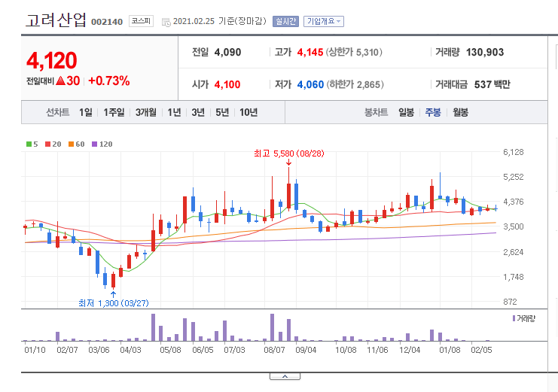
Task: Click the stock code 002140
Action: [107, 22]
